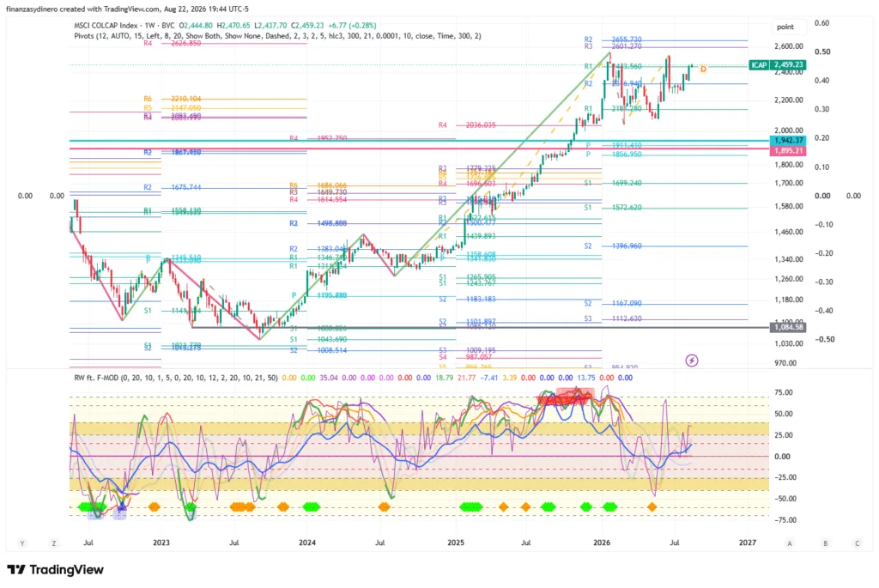Click the 2,200.00 price axis label
Image resolution: width=879 pixels, height=588 pixels.
pos(788,100)
